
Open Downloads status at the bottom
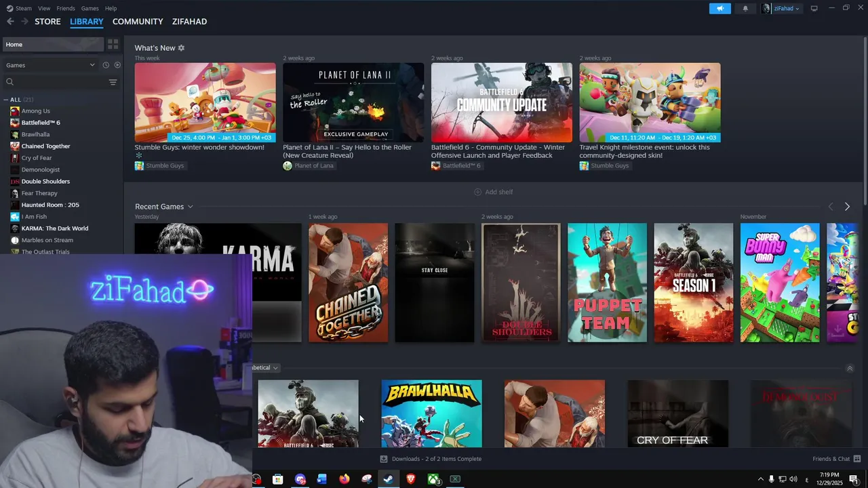pos(431,459)
